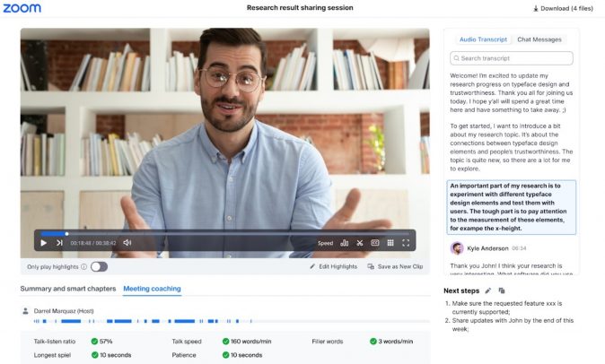
Task: Enter fullscreen video mode
Action: (406, 243)
